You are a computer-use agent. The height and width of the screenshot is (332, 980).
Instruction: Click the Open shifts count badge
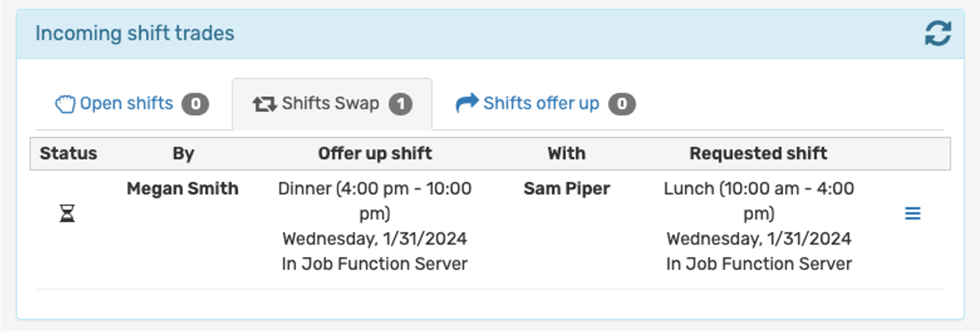(195, 105)
